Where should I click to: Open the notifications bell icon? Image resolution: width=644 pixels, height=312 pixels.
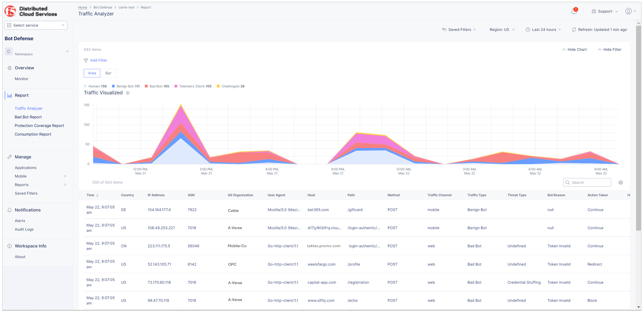(x=574, y=11)
